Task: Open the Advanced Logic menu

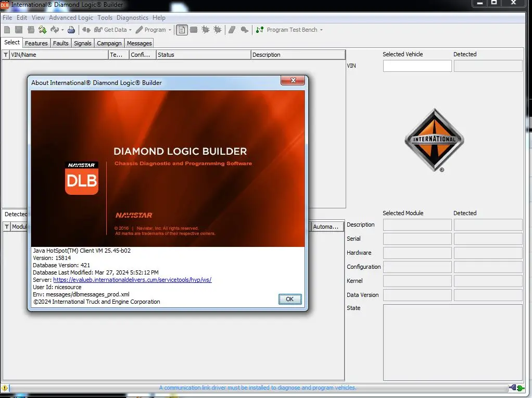Action: [71, 18]
